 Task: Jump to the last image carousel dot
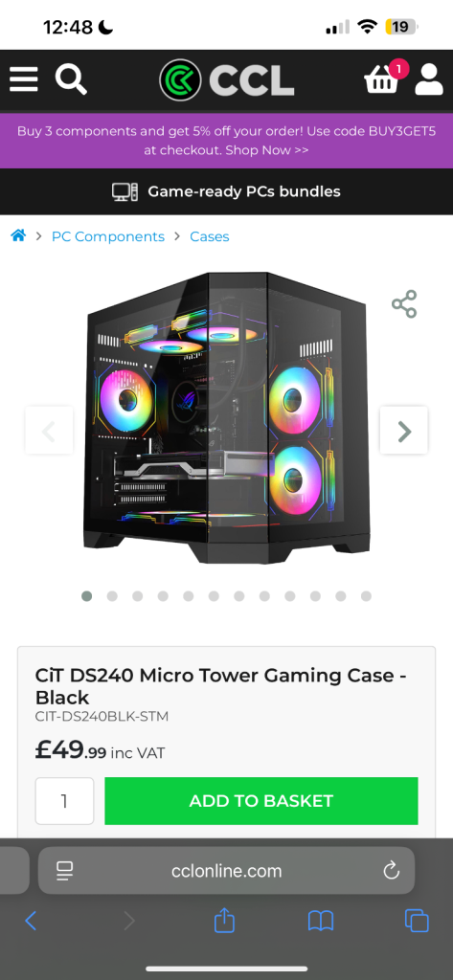(366, 596)
